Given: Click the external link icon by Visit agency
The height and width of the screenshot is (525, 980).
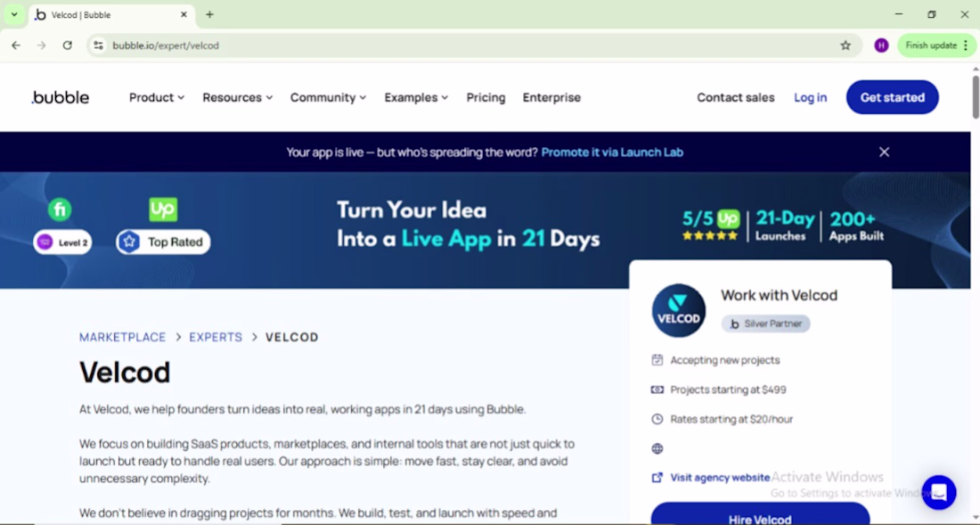Looking at the screenshot, I should tap(657, 478).
